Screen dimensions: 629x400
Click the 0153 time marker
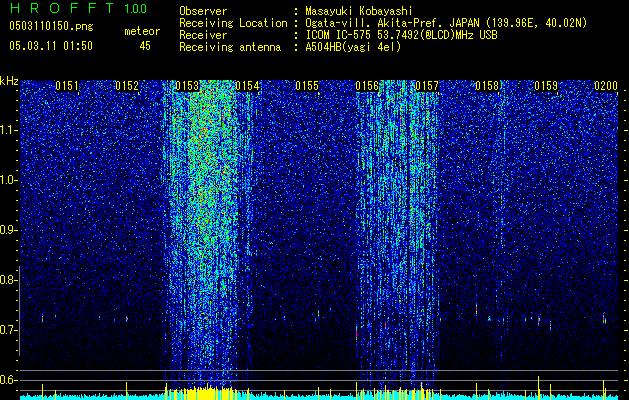(x=187, y=86)
